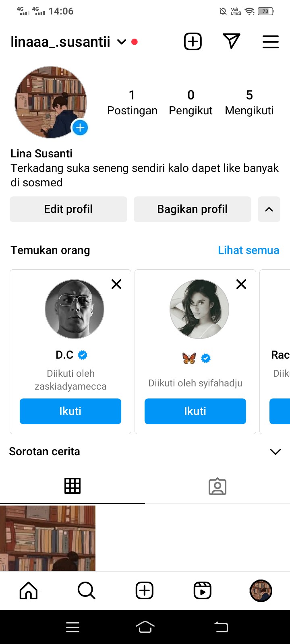This screenshot has width=290, height=644.
Task: Expand account switcher next to linaaa_.susantii
Action: [122, 42]
